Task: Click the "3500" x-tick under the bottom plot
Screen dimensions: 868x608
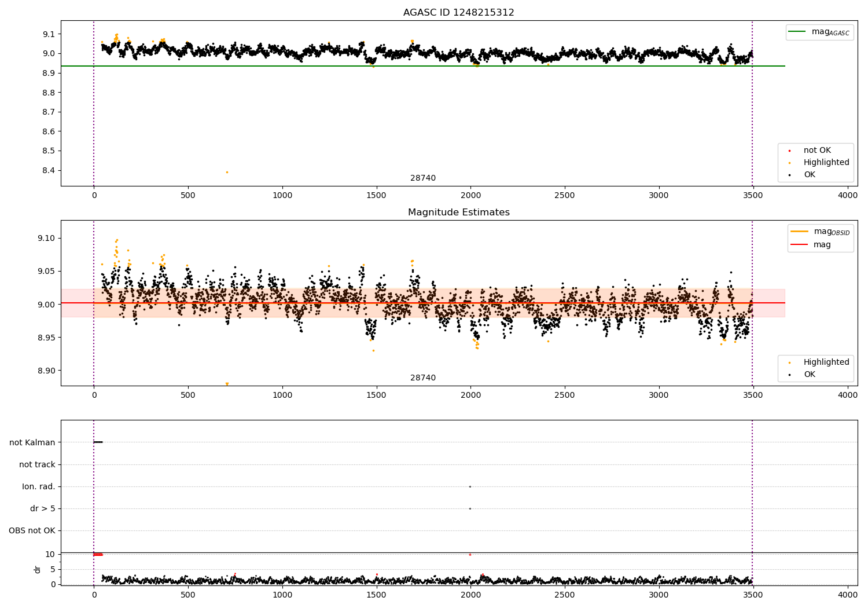Action: pyautogui.click(x=753, y=595)
